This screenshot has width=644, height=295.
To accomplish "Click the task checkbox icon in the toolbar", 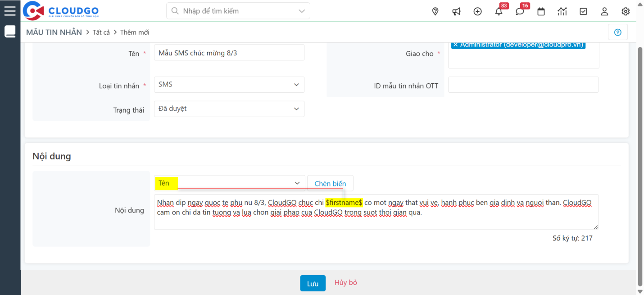I will pyautogui.click(x=583, y=11).
